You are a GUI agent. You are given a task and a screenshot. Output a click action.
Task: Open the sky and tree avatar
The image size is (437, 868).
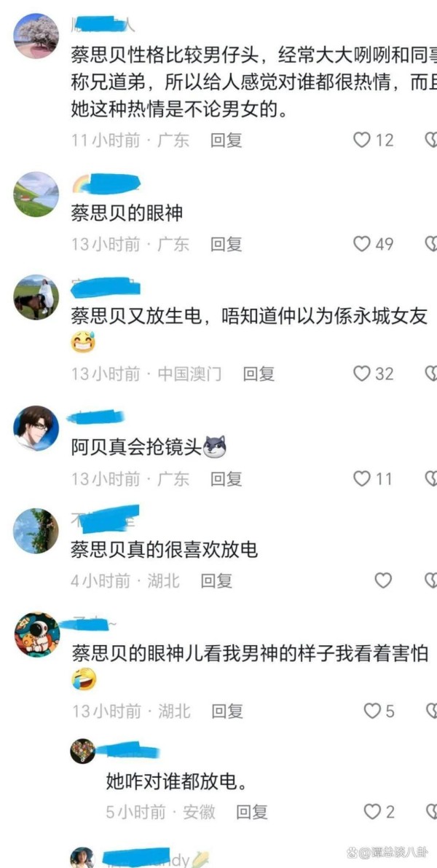pos(36,531)
